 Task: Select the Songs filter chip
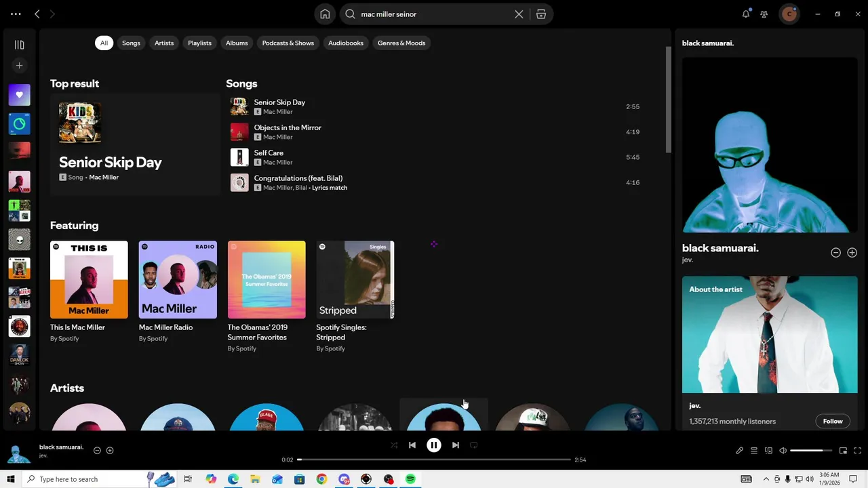point(131,43)
